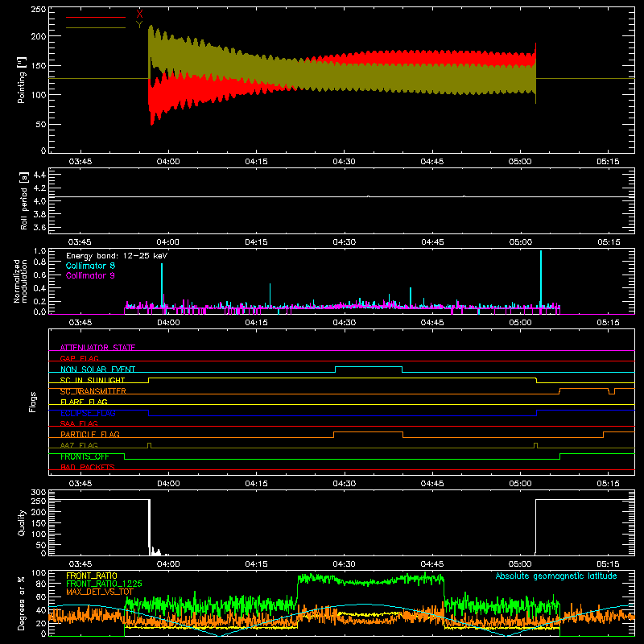644x644 pixels.
Task: Click 'Absolute geomagnetic latitude' legend text
Action: 556,576
